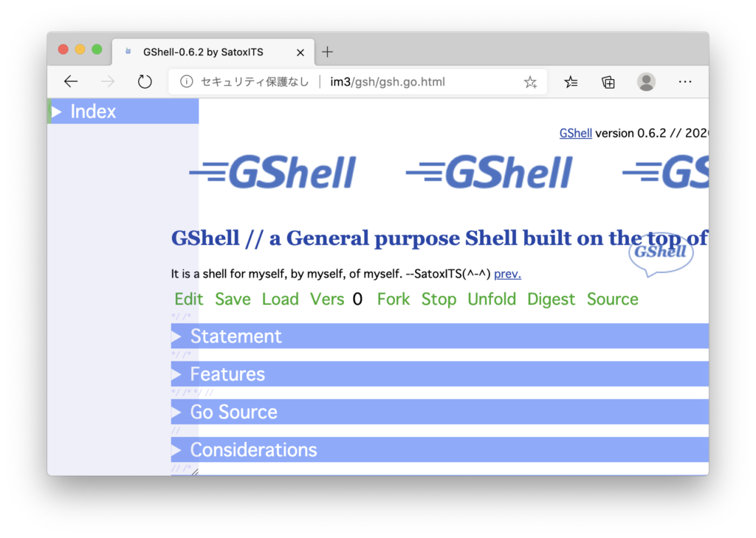Open the Collections icon
Image resolution: width=756 pixels, height=538 pixels.
608,82
